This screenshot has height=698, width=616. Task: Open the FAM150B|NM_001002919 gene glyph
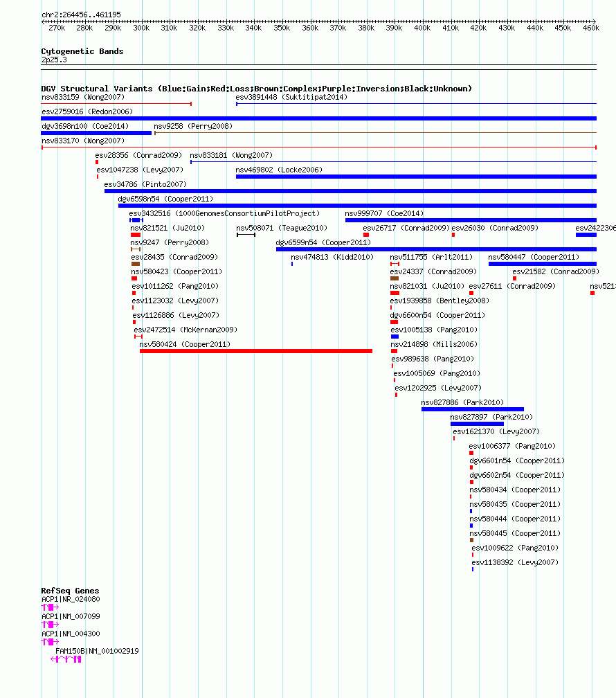pyautogui.click(x=66, y=659)
